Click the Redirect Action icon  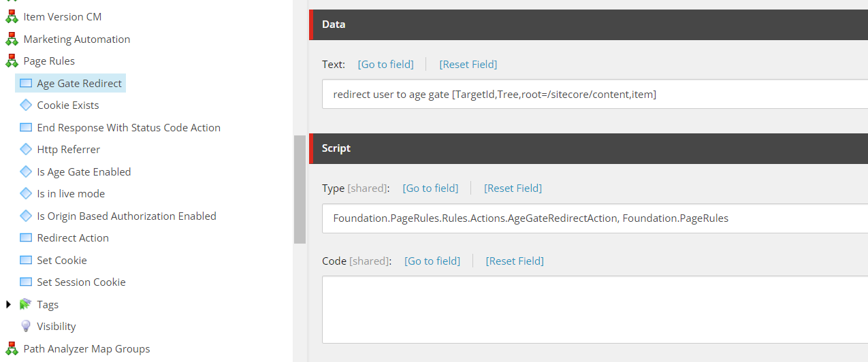click(x=26, y=238)
